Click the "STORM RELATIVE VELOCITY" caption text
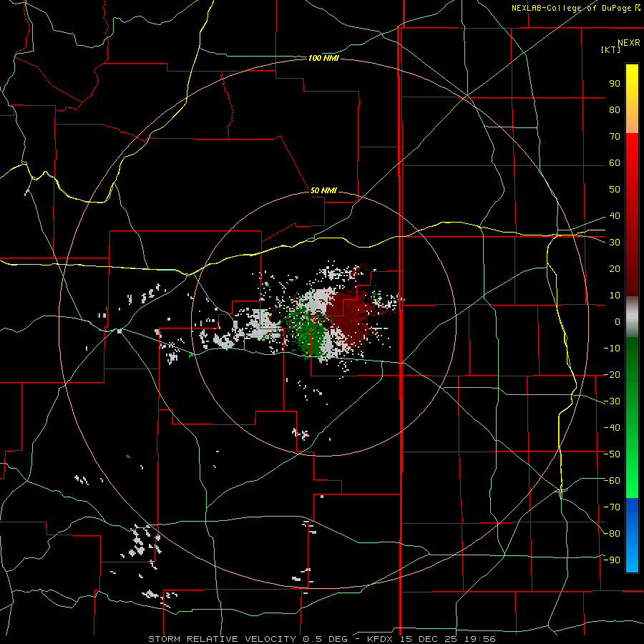This screenshot has width=644, height=644. pos(222,639)
